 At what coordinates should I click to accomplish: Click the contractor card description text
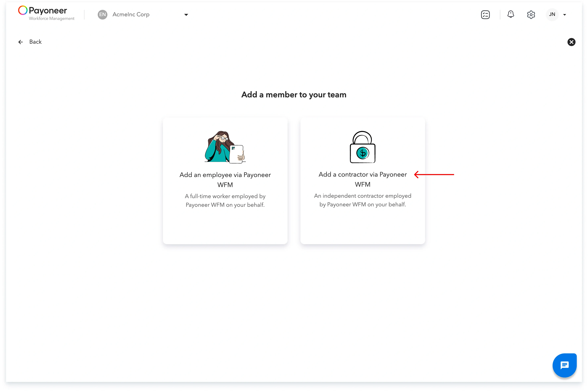(362, 200)
